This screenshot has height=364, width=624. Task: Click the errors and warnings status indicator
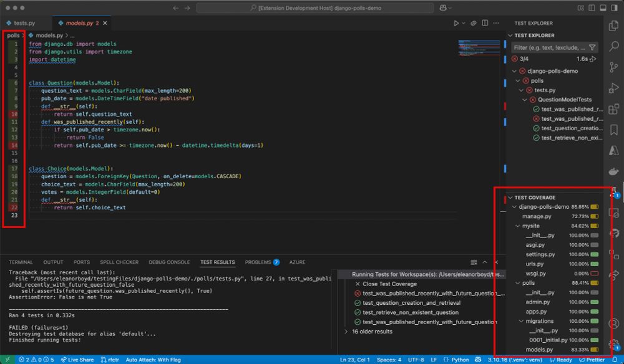coord(36,360)
